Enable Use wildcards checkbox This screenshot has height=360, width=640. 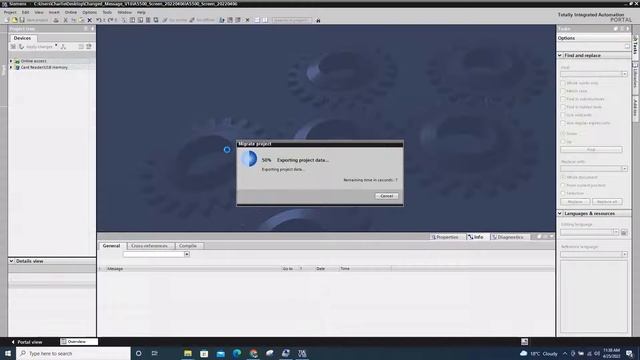click(563, 115)
